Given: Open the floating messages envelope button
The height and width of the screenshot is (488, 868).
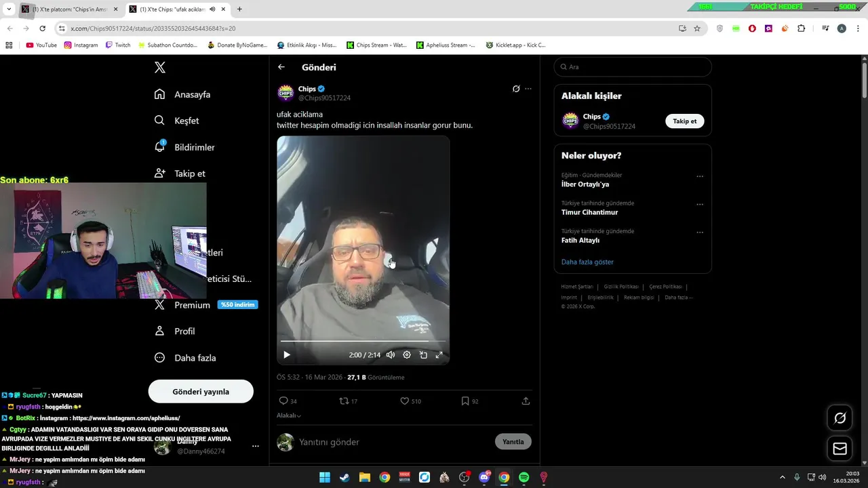Looking at the screenshot, I should tap(840, 449).
